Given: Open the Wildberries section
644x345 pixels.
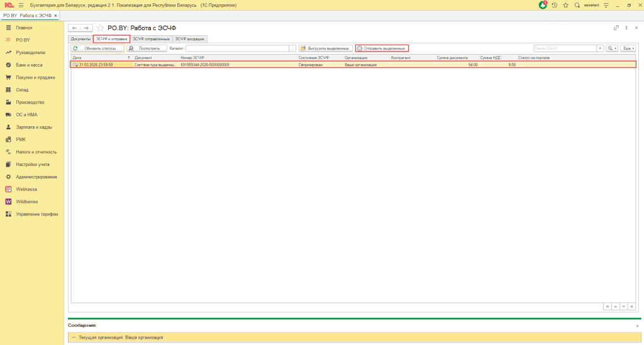Looking at the screenshot, I should [28, 202].
